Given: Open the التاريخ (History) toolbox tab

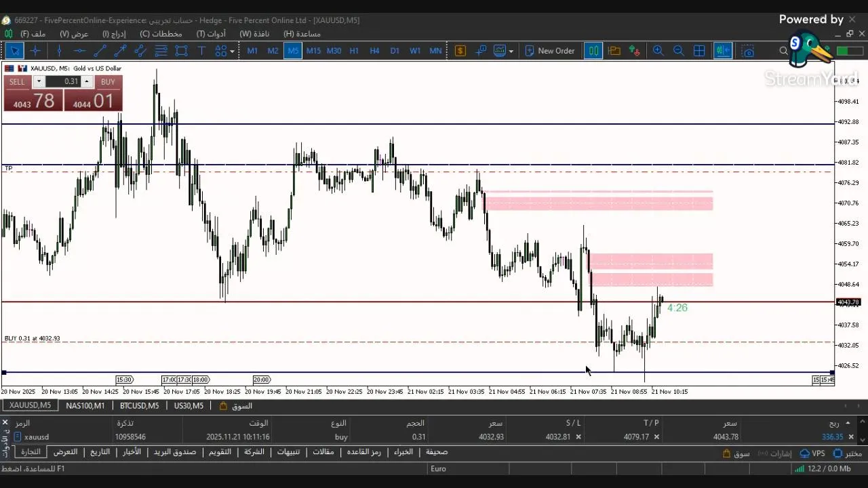Looking at the screenshot, I should click(100, 452).
